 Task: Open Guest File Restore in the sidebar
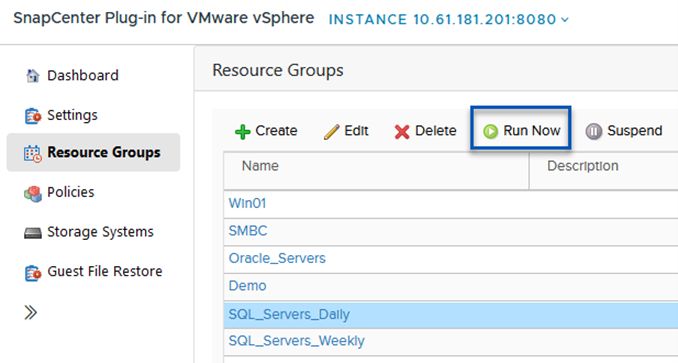(105, 271)
